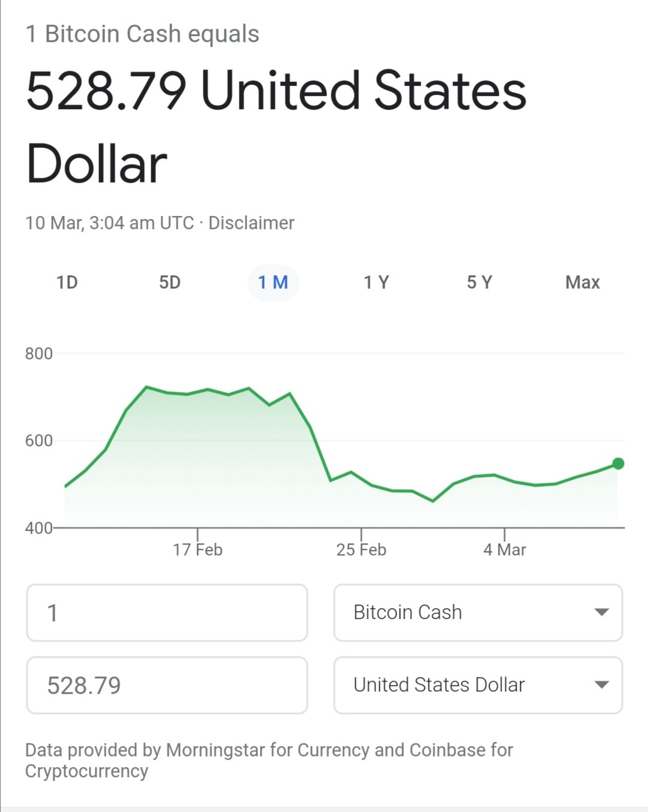Click the chart peak near 17 Feb
The height and width of the screenshot is (812, 648).
pos(146,387)
